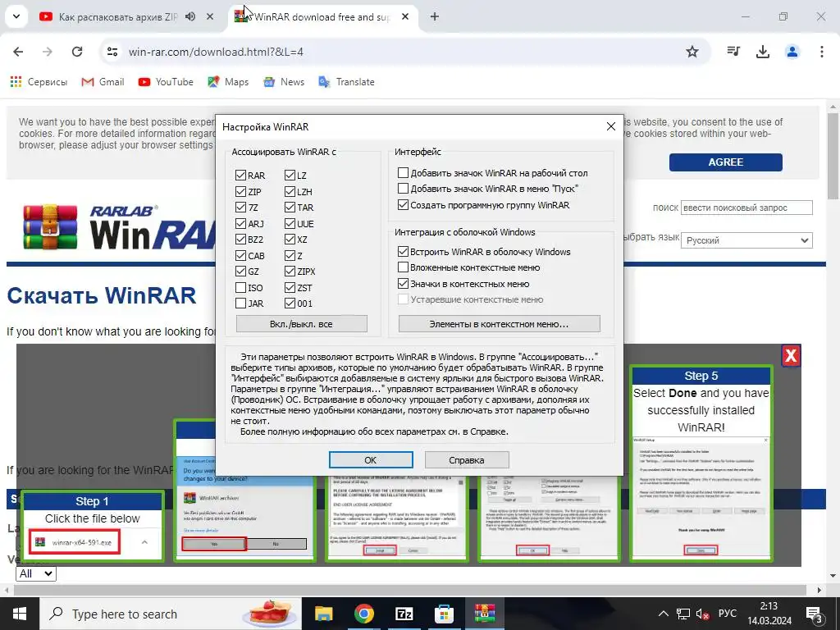Toggle Встроить WinRAR в оболочку Windows
Viewport: 840px width, 630px height.
403,251
